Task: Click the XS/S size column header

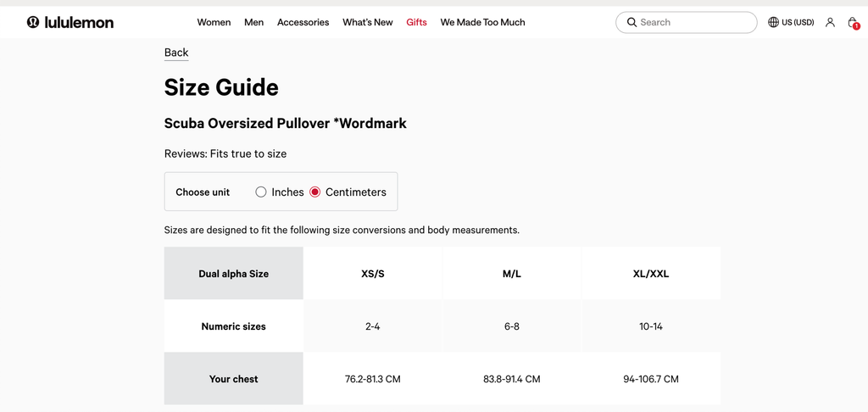Action: 372,274
